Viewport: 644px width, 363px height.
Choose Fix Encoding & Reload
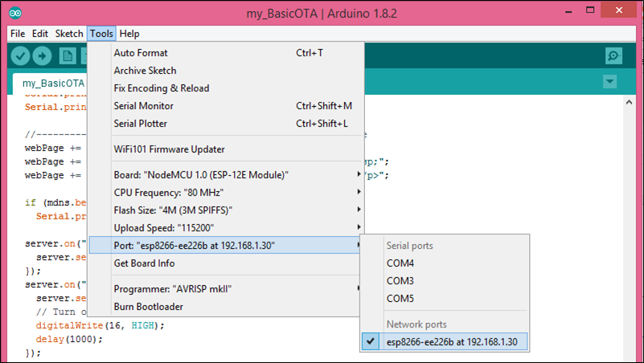225,88
